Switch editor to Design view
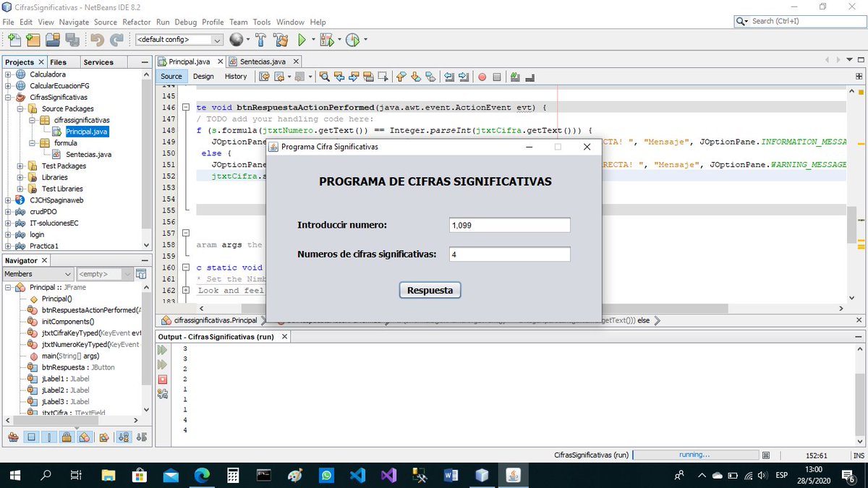 point(203,76)
